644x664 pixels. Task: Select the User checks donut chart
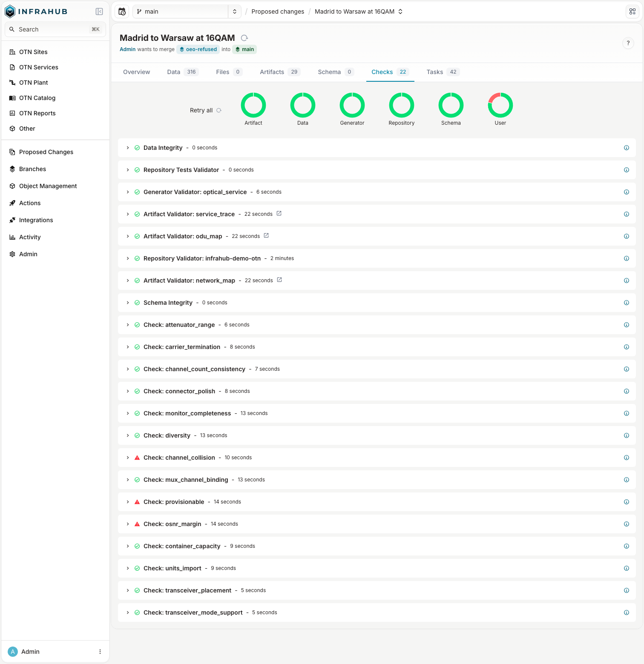pos(500,105)
